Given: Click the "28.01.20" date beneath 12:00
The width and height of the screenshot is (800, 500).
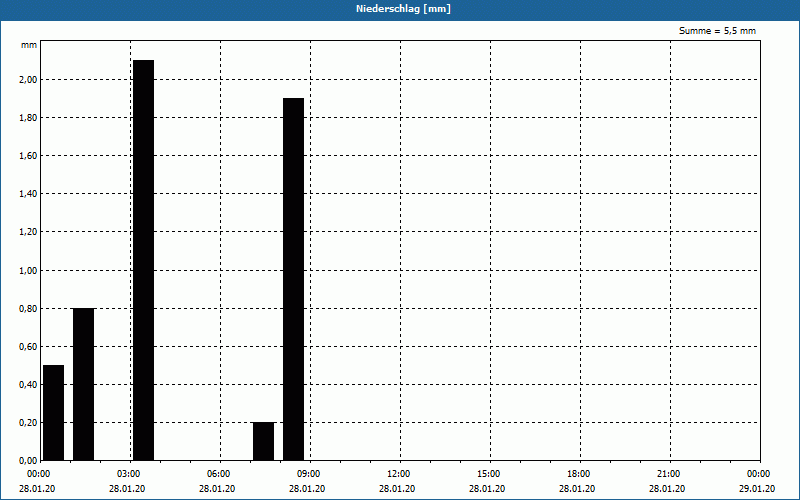Looking at the screenshot, I should tap(397, 489).
